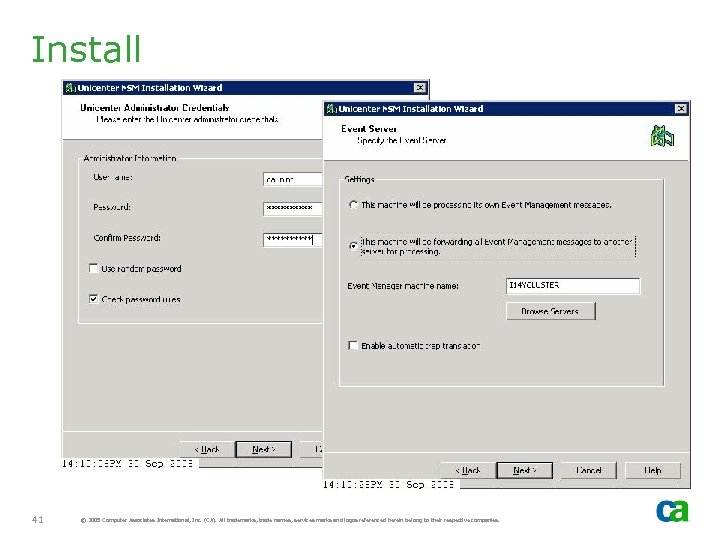The image size is (720, 540).
Task: Click title bar icon of Event Server wizard
Action: pyautogui.click(x=331, y=109)
